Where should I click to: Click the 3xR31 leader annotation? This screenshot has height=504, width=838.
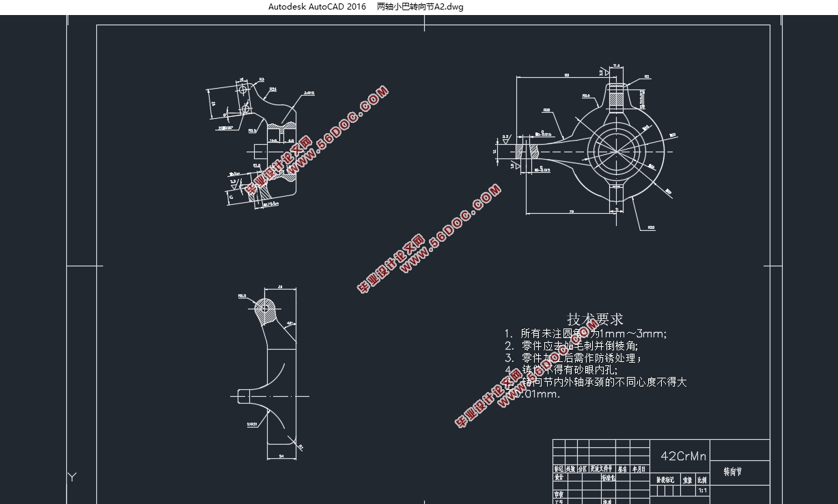pos(252,424)
